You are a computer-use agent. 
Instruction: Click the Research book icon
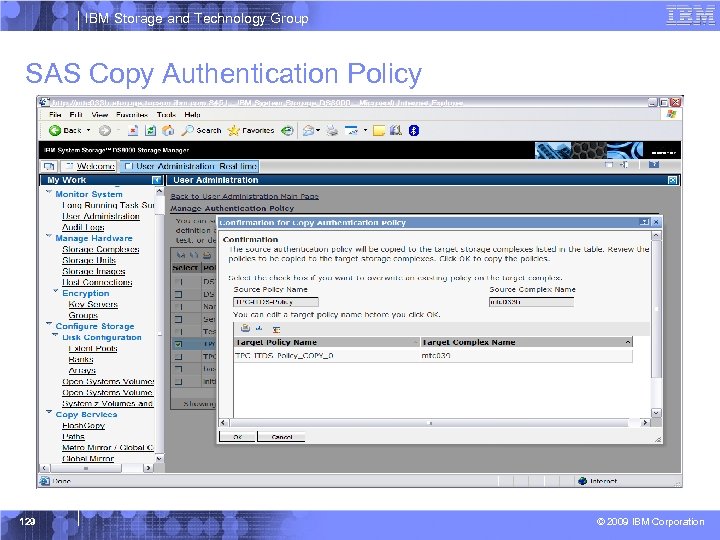pos(396,131)
